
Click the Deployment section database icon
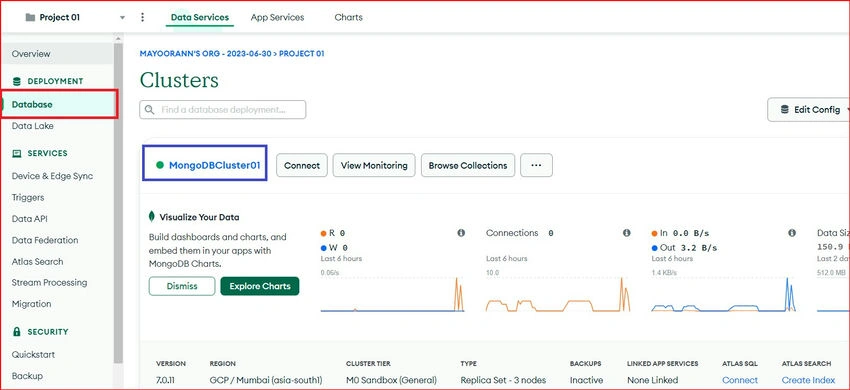pos(16,81)
